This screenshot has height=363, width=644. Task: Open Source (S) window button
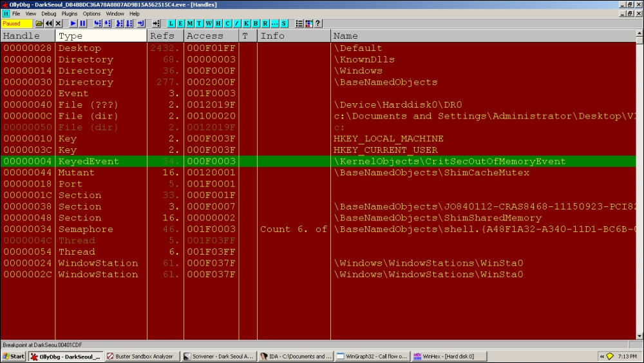284,23
